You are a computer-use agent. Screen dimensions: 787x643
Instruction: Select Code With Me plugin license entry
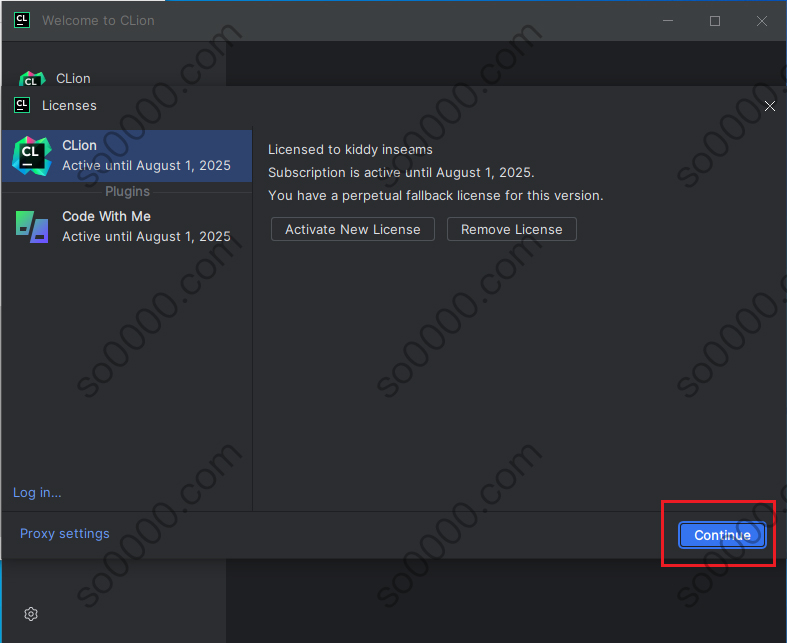pyautogui.click(x=127, y=226)
